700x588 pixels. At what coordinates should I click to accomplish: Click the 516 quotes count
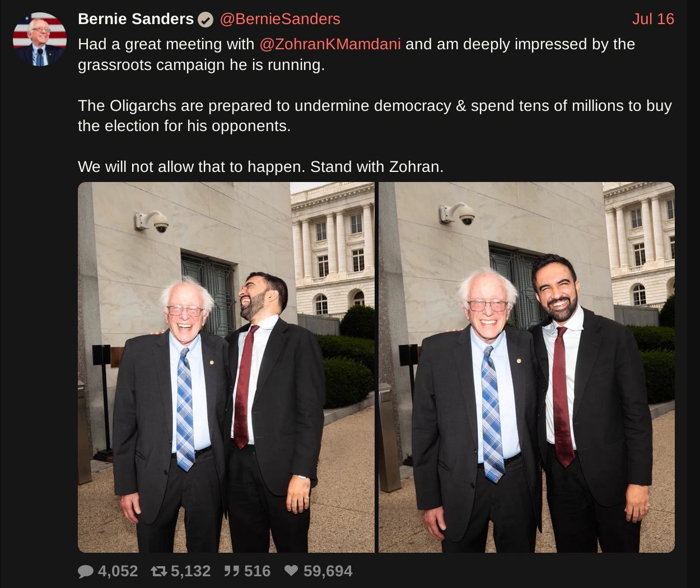tap(257, 571)
